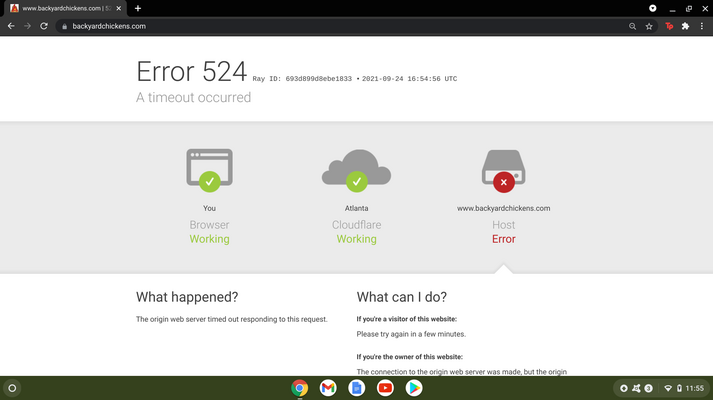
Task: Open the ChromeOS launcher circle button
Action: [x=12, y=388]
